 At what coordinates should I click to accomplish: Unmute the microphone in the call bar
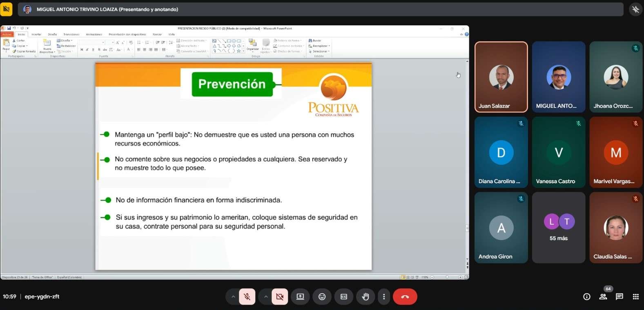[247, 297]
